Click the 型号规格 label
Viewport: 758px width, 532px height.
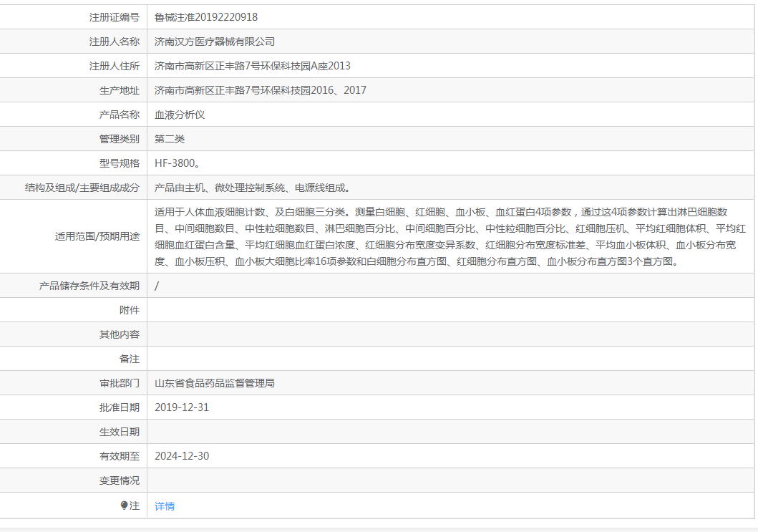coord(120,163)
